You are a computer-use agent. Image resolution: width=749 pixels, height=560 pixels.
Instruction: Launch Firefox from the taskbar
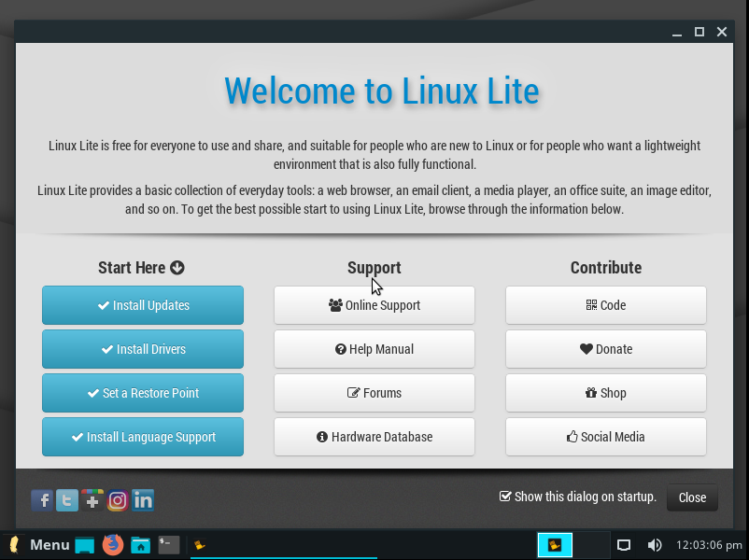113,545
